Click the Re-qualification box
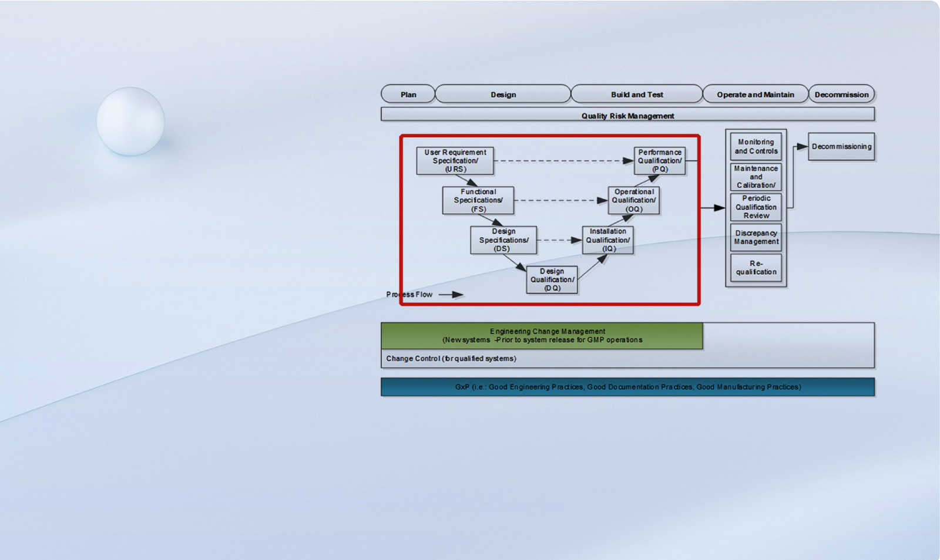This screenshot has width=940, height=560. pos(756,268)
